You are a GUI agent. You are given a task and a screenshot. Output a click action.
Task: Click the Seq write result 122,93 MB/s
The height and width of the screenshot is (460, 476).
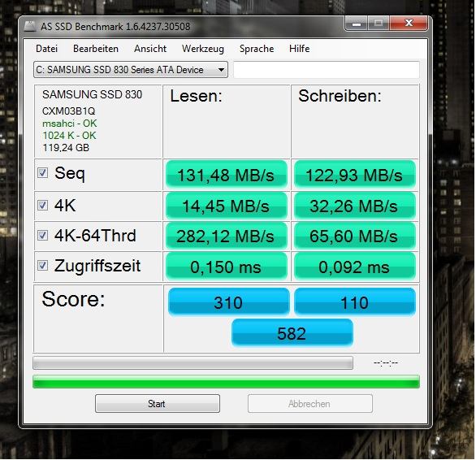pos(354,175)
